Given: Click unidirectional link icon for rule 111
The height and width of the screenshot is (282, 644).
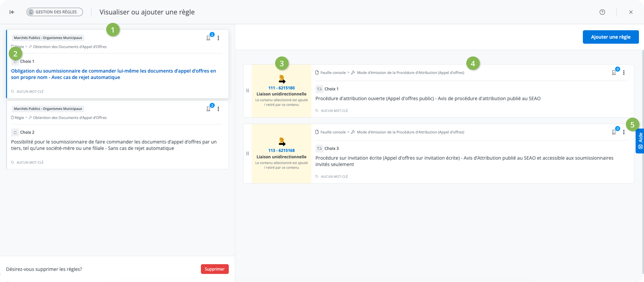Looking at the screenshot, I should pos(282,79).
